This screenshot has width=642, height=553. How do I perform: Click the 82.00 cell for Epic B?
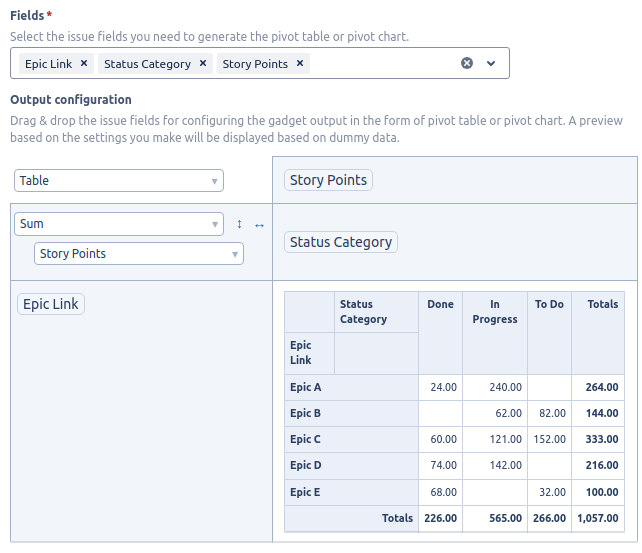pos(549,413)
